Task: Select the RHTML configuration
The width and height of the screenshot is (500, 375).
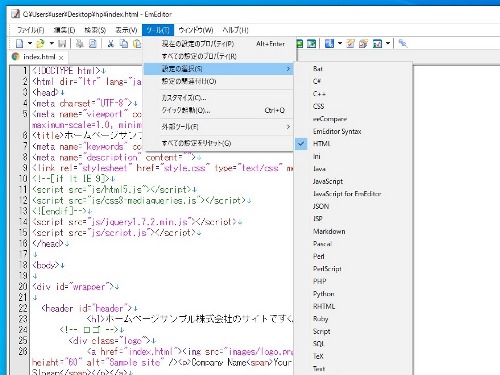Action: pyautogui.click(x=353, y=306)
